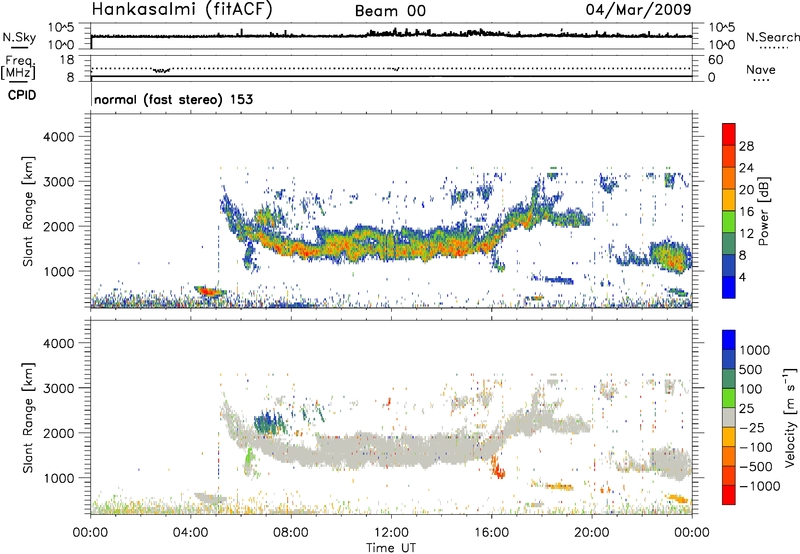Click the orange-red velocity patch near 16:15
This screenshot has height=554, width=800.
[x=497, y=467]
